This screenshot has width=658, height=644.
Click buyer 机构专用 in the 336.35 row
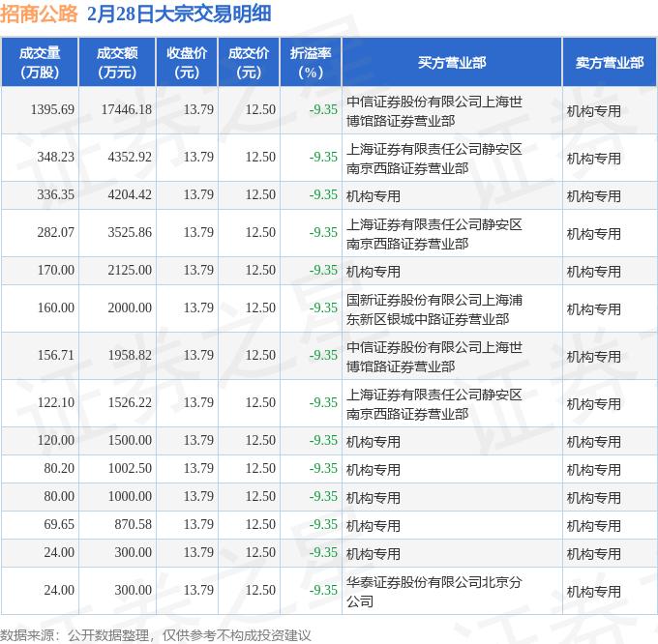(x=374, y=196)
